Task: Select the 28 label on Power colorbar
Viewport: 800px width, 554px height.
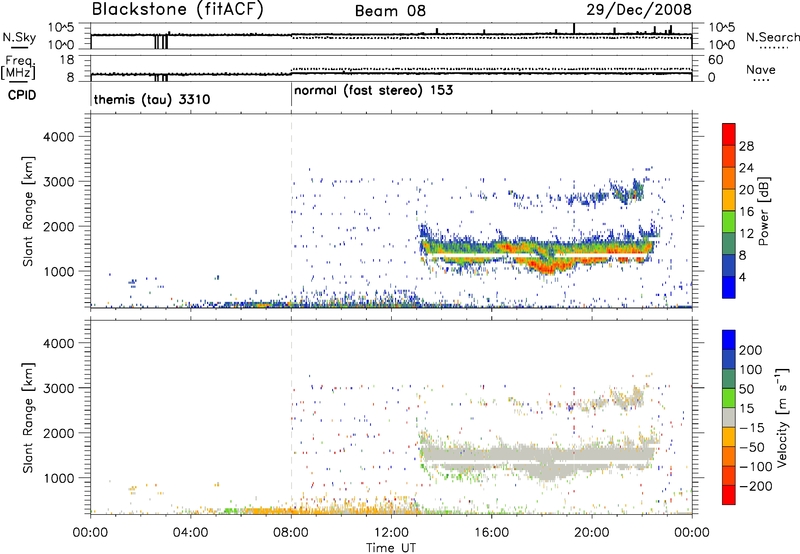Action: coord(746,146)
